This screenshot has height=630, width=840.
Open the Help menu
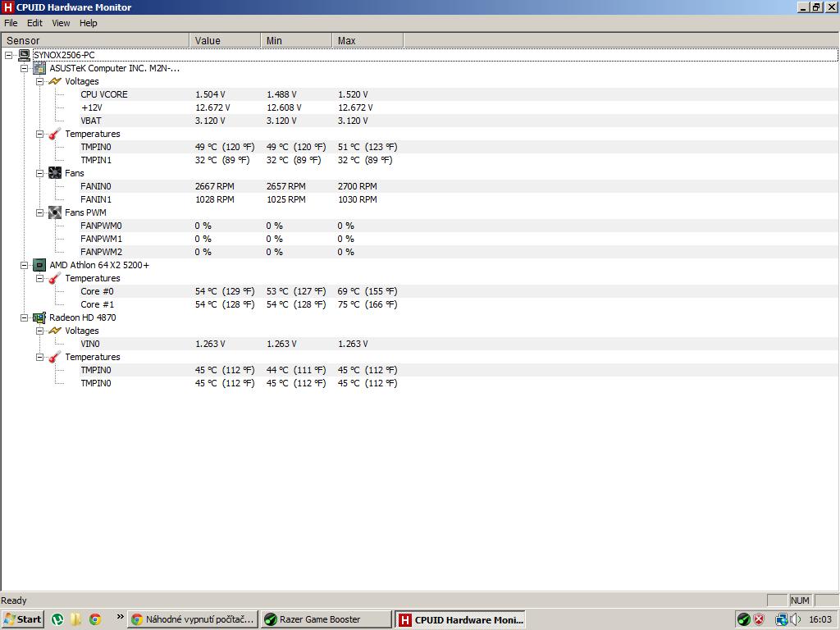point(89,23)
